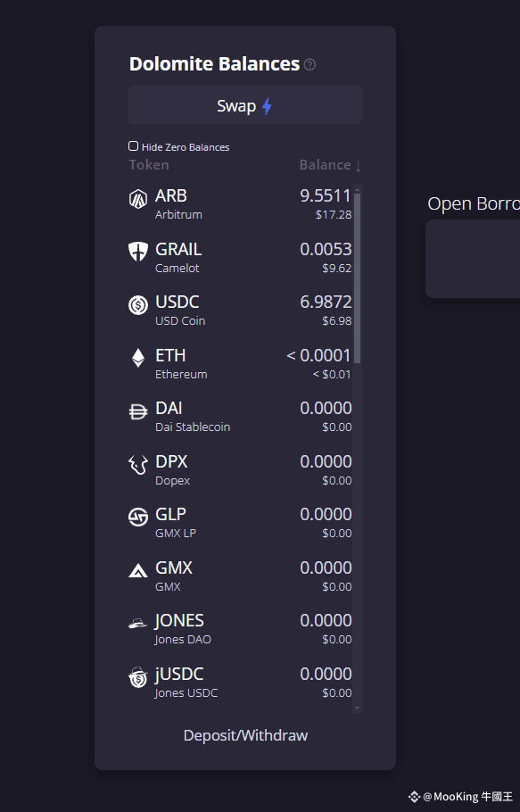
Task: Open Deposit/Withdraw link
Action: (246, 735)
